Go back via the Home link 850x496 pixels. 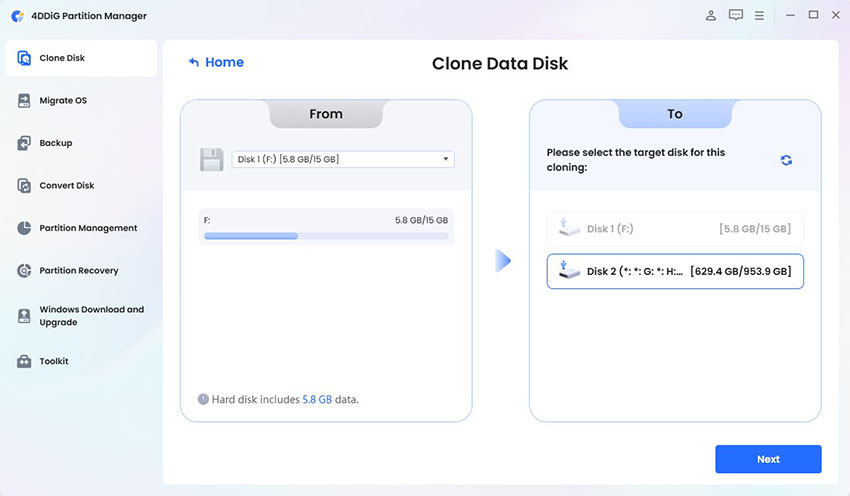pos(216,62)
